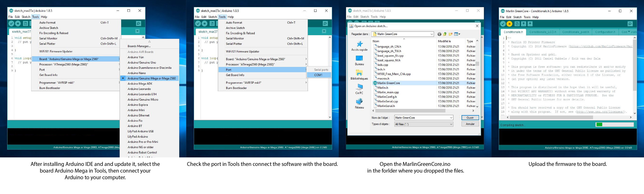Click Tools menu in leftmost Arduino window
Screen dimensions: 644x194
[36, 17]
